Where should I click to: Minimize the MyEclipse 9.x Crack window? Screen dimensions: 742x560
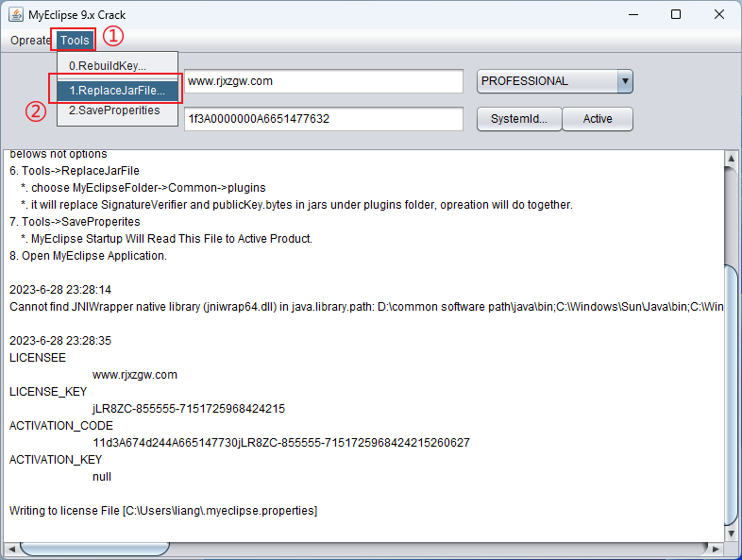pos(633,15)
